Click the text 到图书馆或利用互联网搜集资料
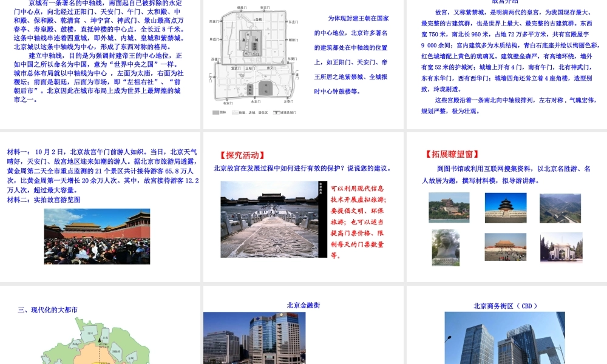This screenshot has height=364, width=607. [x=506, y=175]
